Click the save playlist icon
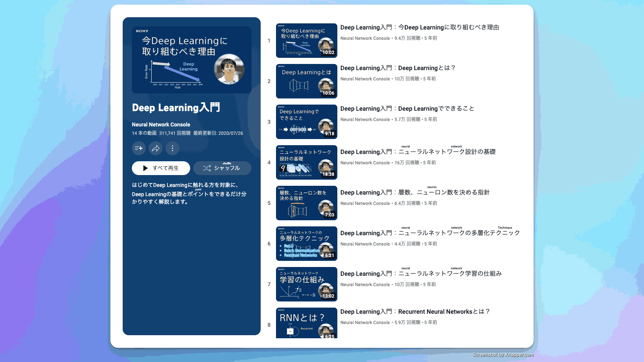The image size is (644, 362). point(139,148)
